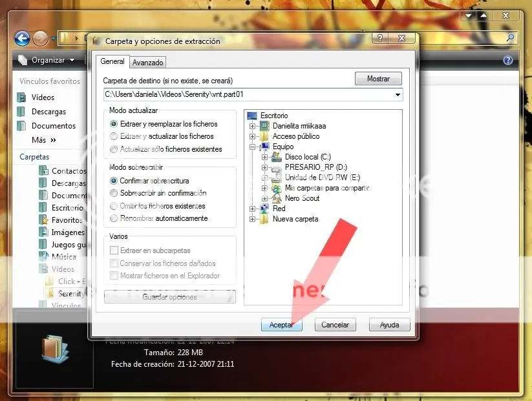The height and width of the screenshot is (401, 532).
Task: Click the Aceptar button
Action: coord(281,325)
